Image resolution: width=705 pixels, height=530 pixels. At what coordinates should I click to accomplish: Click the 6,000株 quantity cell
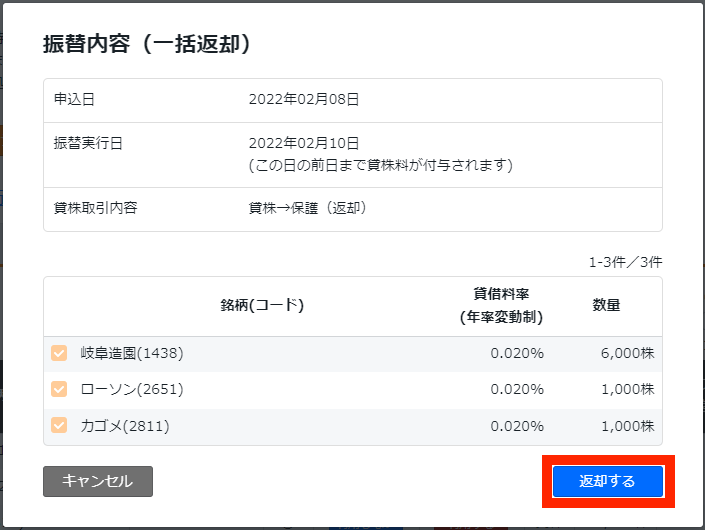click(x=628, y=353)
